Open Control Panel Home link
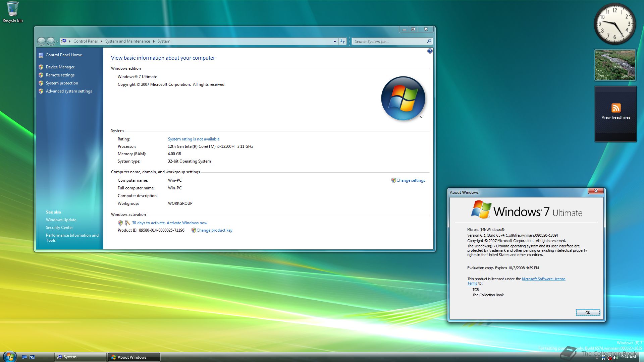Image resolution: width=644 pixels, height=362 pixels. pyautogui.click(x=64, y=55)
